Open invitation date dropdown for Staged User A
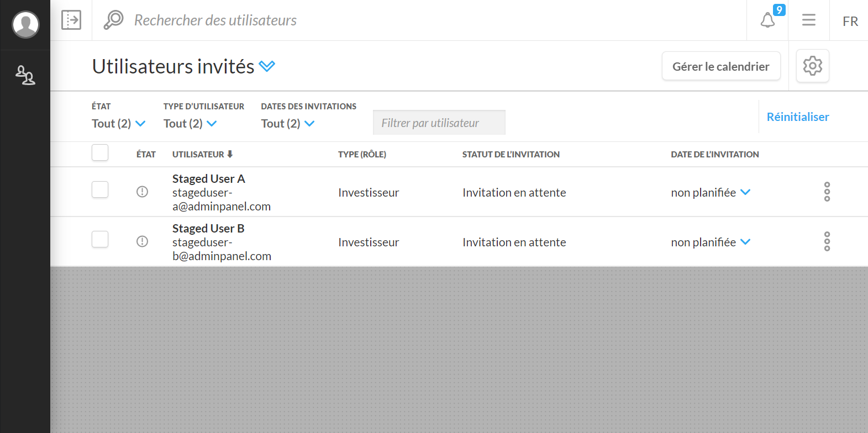The height and width of the screenshot is (433, 868). coord(711,193)
